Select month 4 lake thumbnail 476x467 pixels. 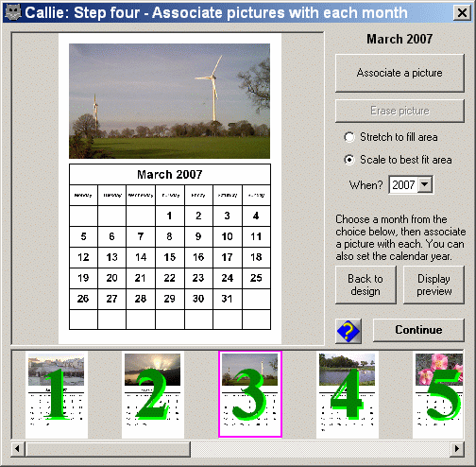pos(348,395)
